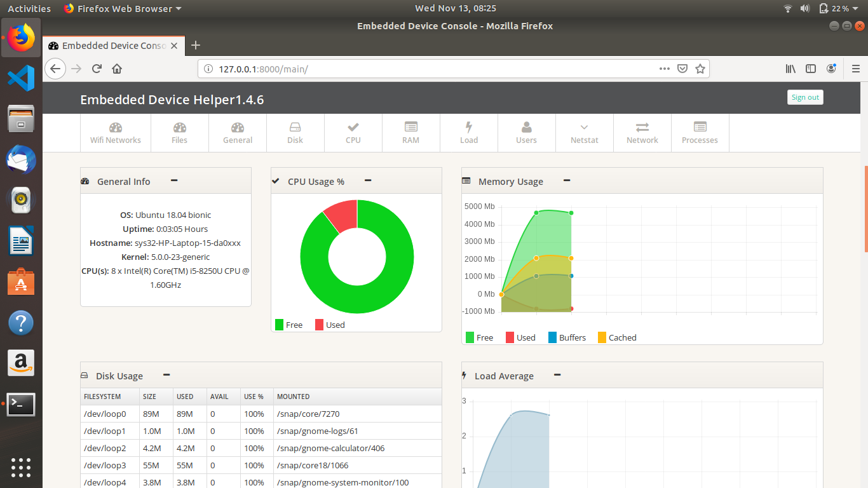Screen dimensions: 868x488
Task: Open the Load nav item
Action: tap(469, 133)
